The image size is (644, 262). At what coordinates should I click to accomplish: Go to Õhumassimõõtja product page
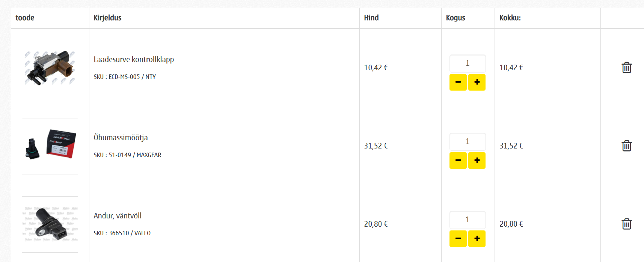[x=121, y=138]
